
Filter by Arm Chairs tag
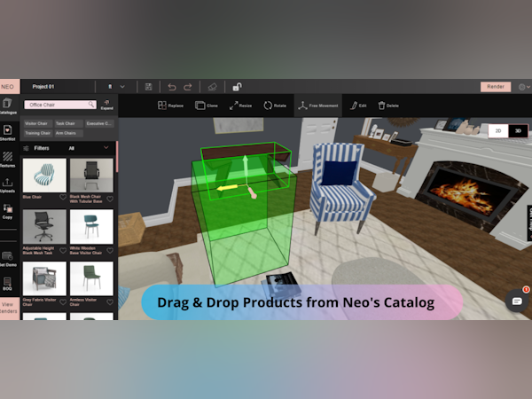pyautogui.click(x=68, y=133)
